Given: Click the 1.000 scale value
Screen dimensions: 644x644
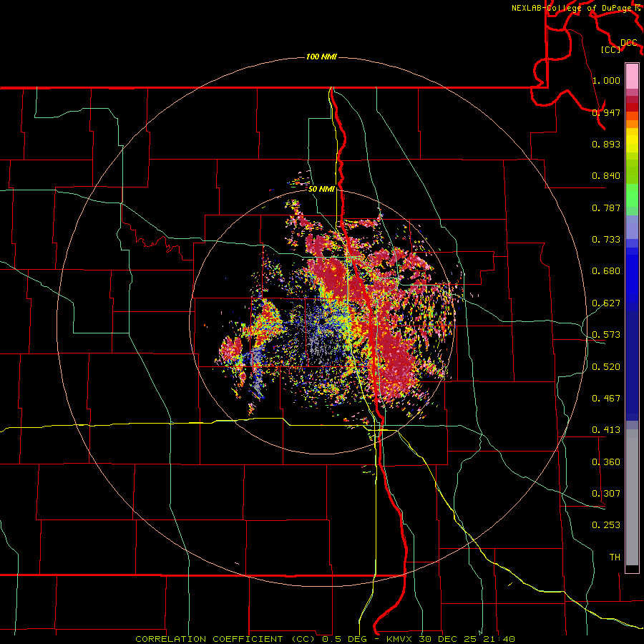Looking at the screenshot, I should point(606,80).
